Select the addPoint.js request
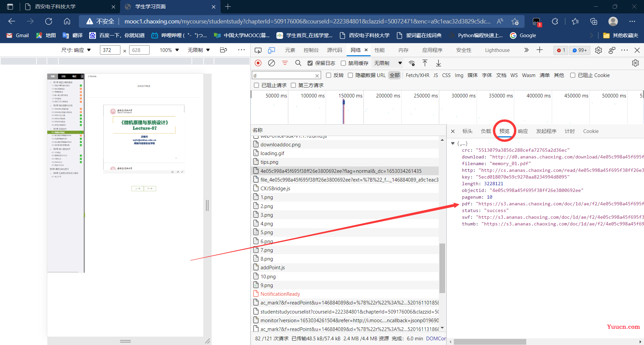This screenshot has width=644, height=345. tap(345, 268)
